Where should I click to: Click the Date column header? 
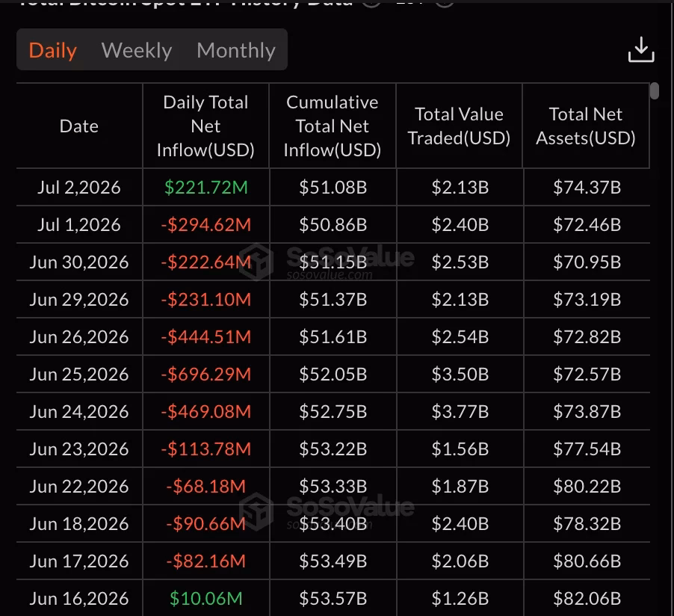(x=79, y=126)
